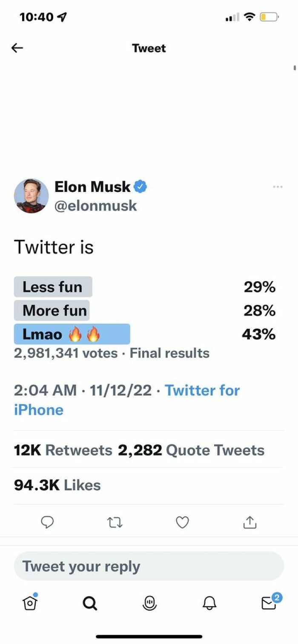View the 12K Retweets list
Viewport: 298px width, 644px height.
63,450
